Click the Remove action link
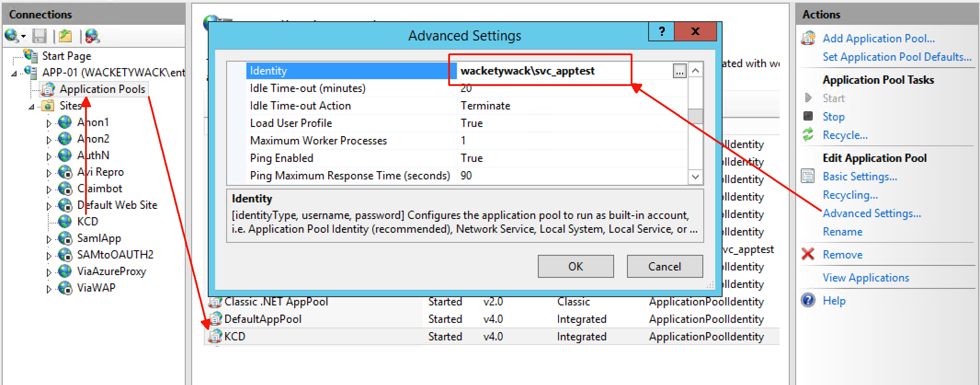 click(843, 255)
